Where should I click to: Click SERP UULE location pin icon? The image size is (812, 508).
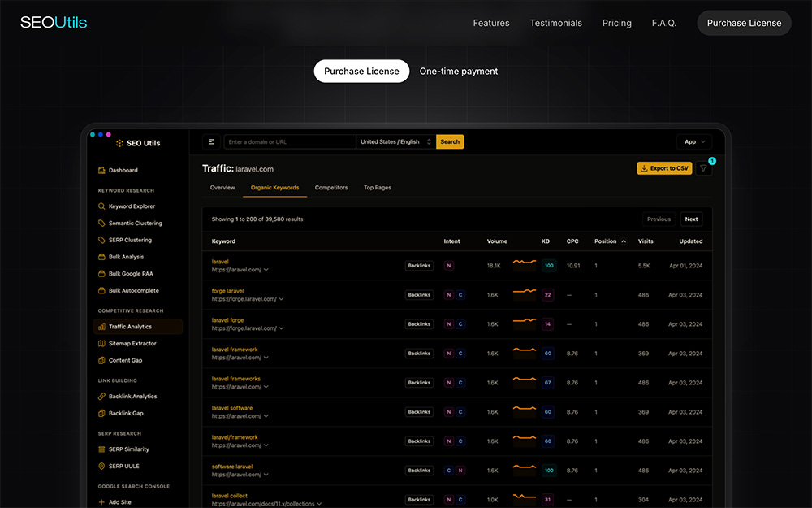(101, 466)
